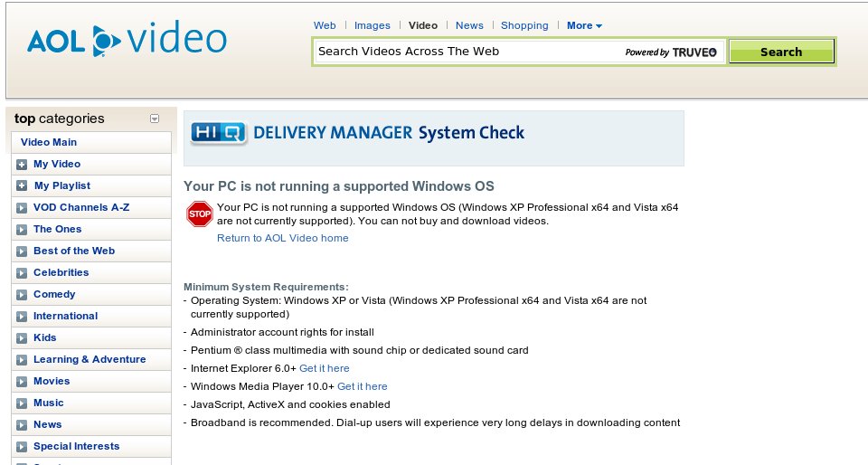Select the Video search tab
The height and width of the screenshot is (465, 868).
click(423, 25)
